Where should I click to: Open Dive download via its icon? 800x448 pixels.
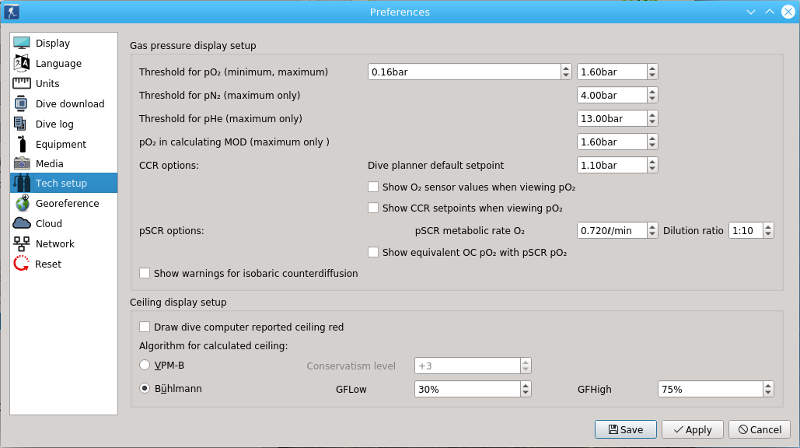pyautogui.click(x=22, y=103)
